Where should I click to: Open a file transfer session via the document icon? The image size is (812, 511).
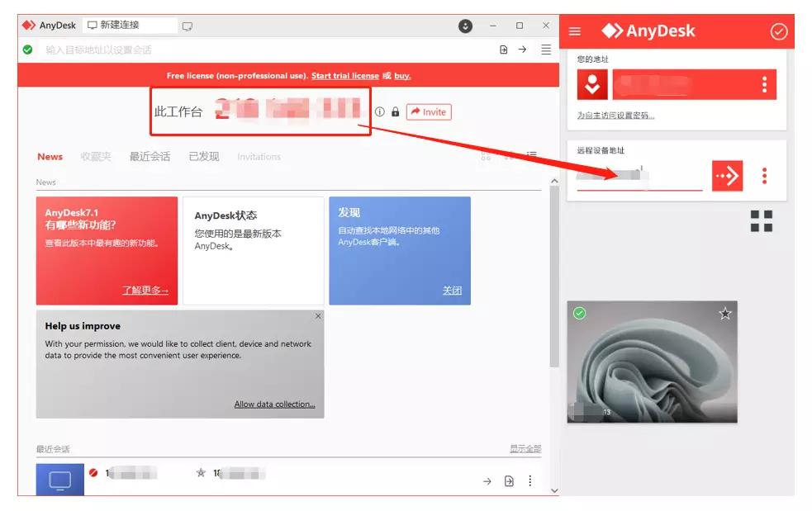pyautogui.click(x=502, y=50)
